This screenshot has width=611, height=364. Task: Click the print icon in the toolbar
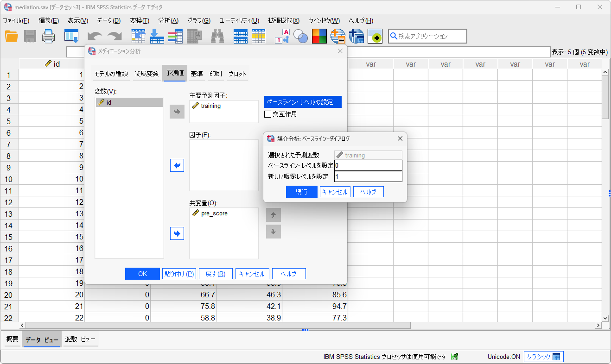(49, 36)
